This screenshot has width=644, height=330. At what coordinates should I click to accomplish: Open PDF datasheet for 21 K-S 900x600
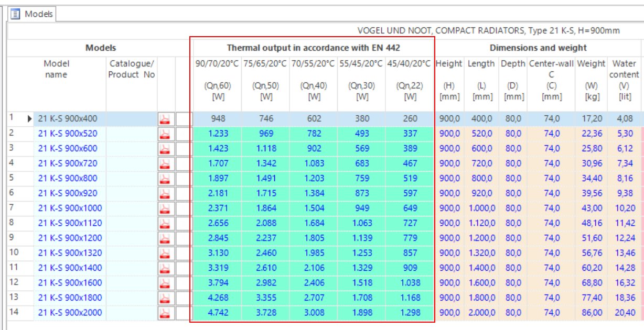[x=165, y=149]
